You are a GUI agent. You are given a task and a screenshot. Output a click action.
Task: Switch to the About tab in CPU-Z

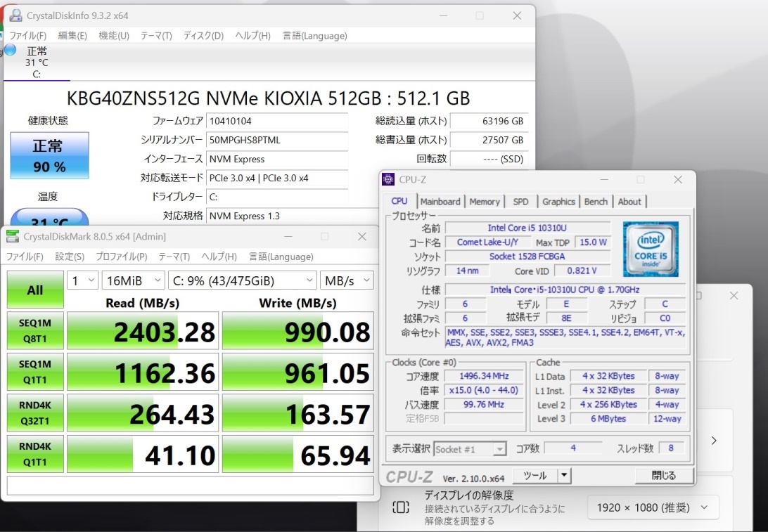pos(629,202)
